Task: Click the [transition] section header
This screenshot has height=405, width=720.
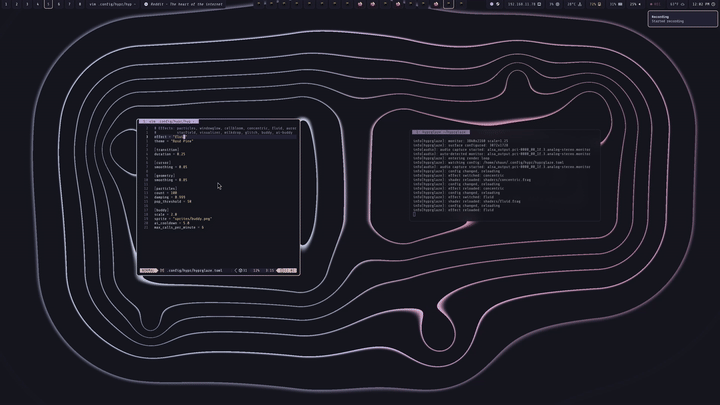Action: click(x=167, y=150)
